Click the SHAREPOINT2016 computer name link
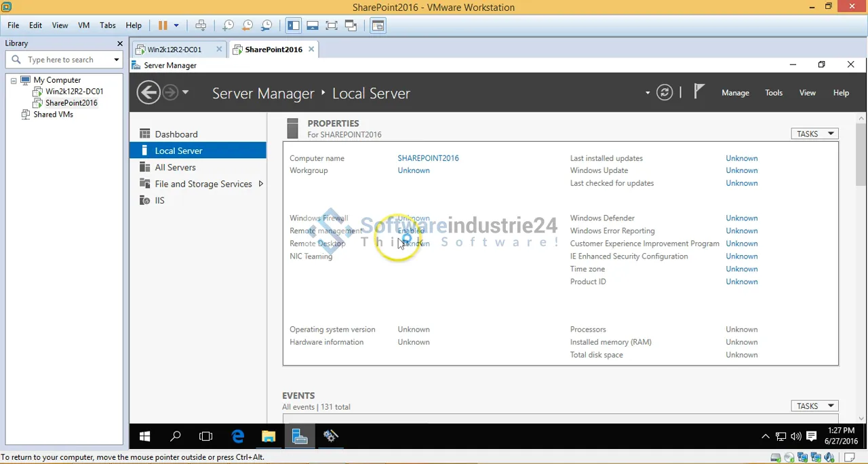 click(x=428, y=158)
